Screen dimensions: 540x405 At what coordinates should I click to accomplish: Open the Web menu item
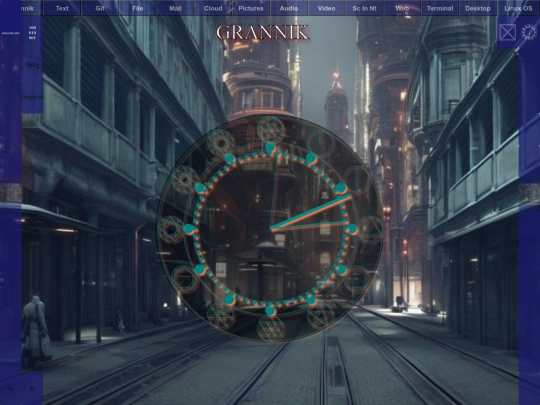tap(402, 8)
